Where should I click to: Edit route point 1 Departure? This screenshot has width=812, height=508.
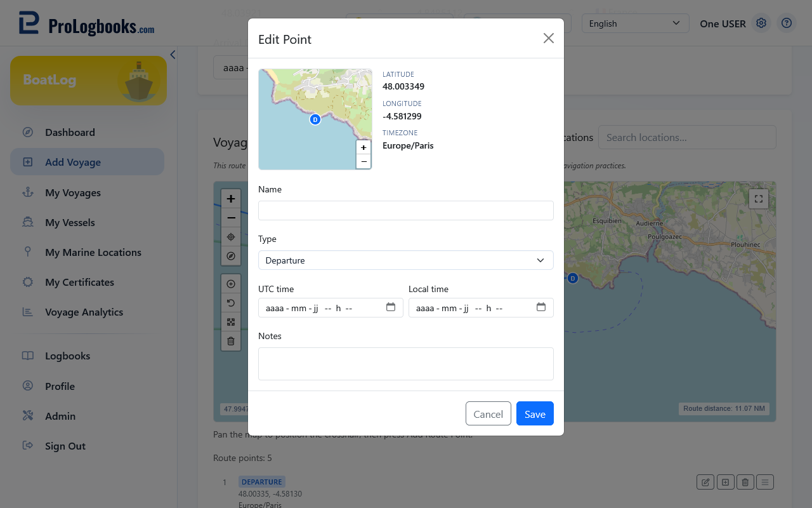pyautogui.click(x=705, y=482)
